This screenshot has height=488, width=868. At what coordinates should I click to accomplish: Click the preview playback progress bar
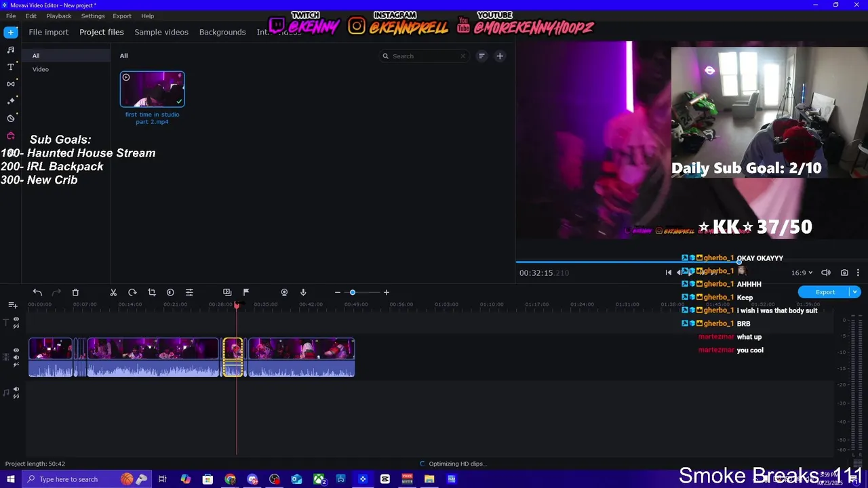point(692,262)
